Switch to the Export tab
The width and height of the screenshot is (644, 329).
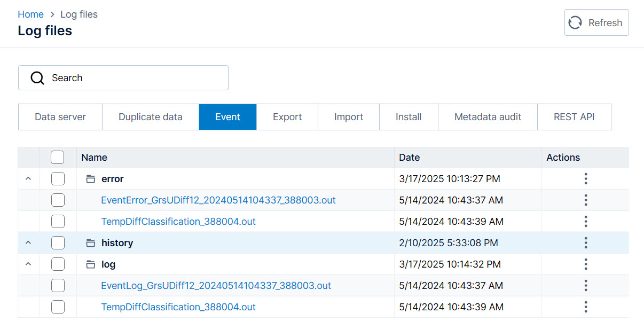point(287,116)
